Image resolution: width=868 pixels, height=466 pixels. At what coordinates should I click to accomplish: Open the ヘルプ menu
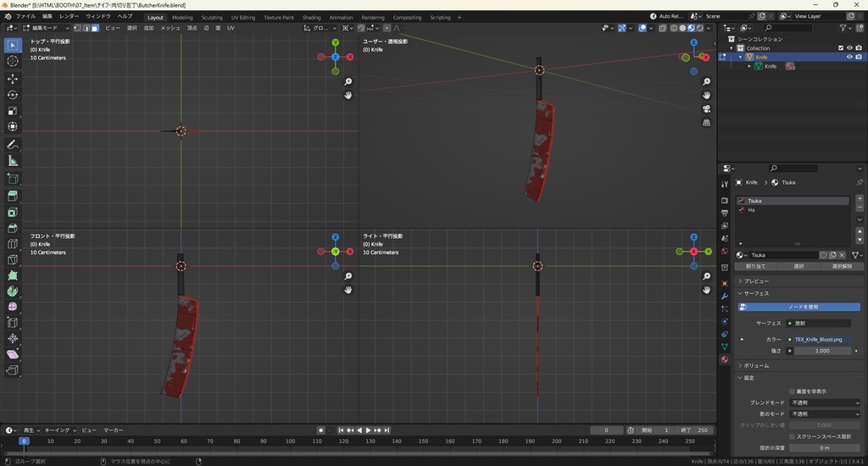click(x=125, y=17)
